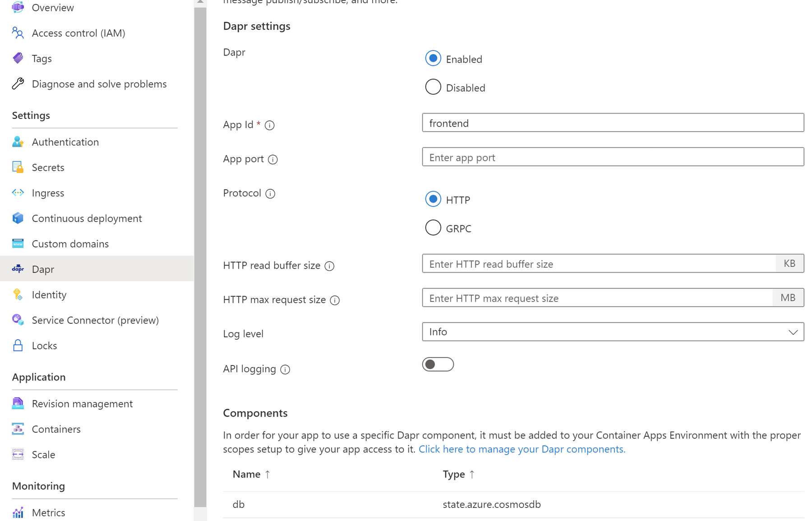812x521 pixels.
Task: Click the Ingress arrows icon
Action: [18, 193]
